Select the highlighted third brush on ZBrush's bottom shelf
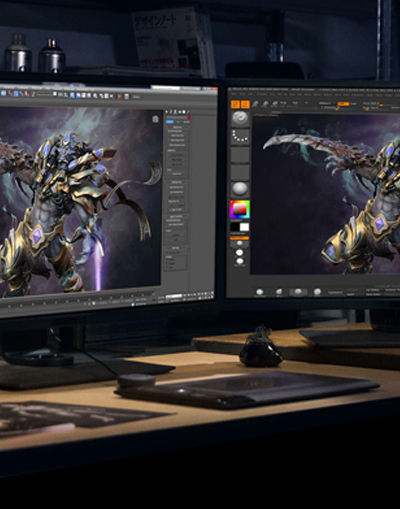 point(298,292)
